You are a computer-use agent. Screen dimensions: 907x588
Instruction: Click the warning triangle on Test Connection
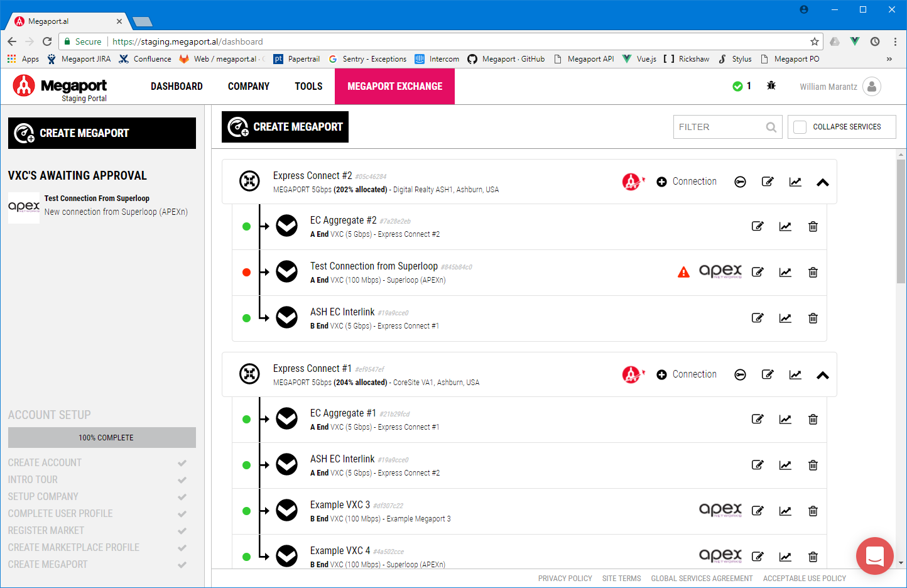[683, 272]
